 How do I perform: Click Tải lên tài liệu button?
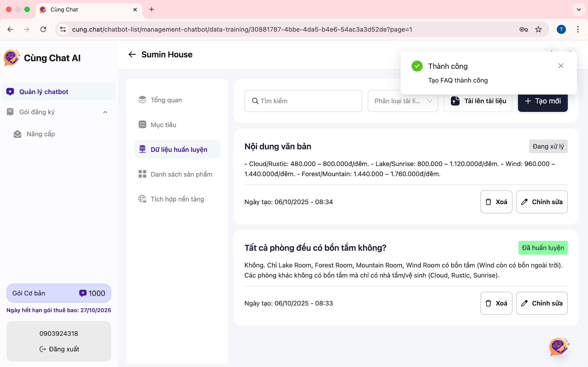click(x=478, y=101)
